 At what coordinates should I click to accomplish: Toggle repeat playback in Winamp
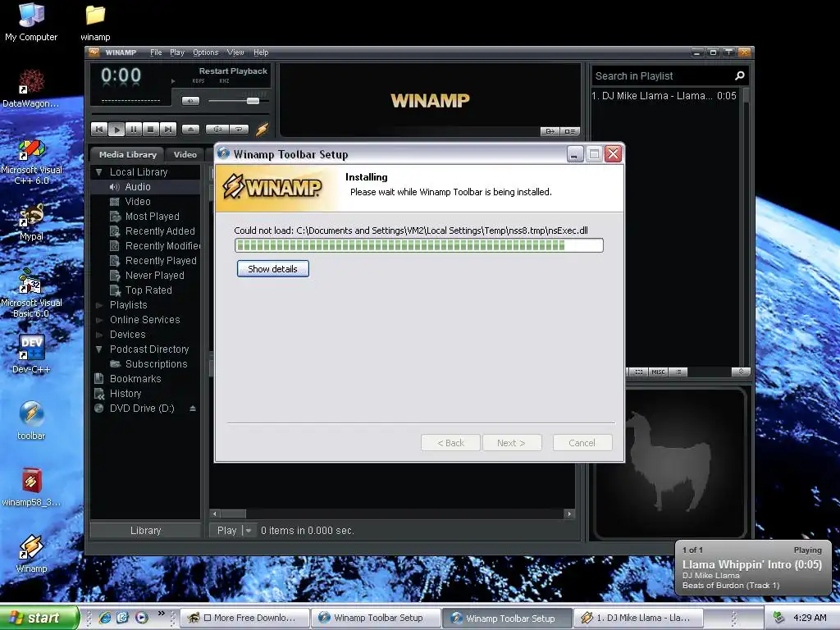[x=239, y=129]
